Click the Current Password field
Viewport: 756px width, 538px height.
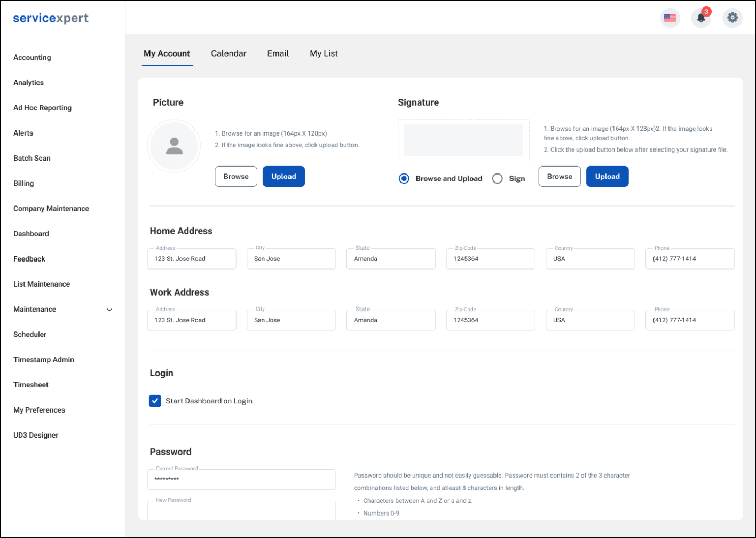[241, 479]
